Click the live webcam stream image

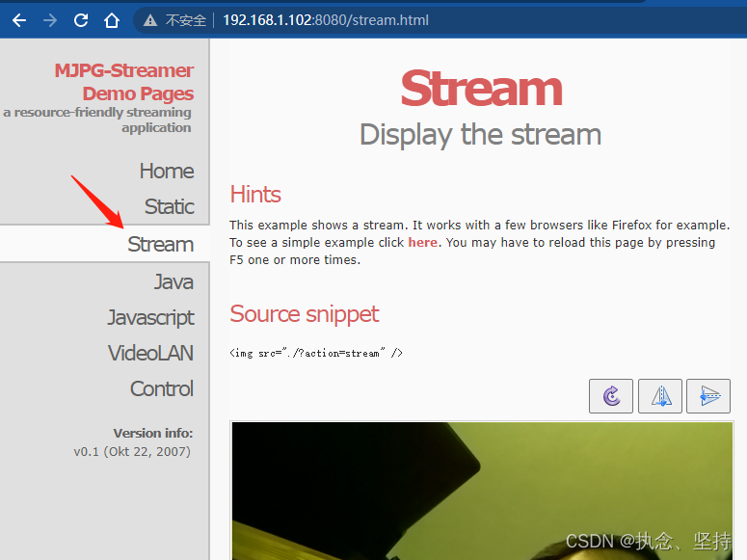click(482, 491)
